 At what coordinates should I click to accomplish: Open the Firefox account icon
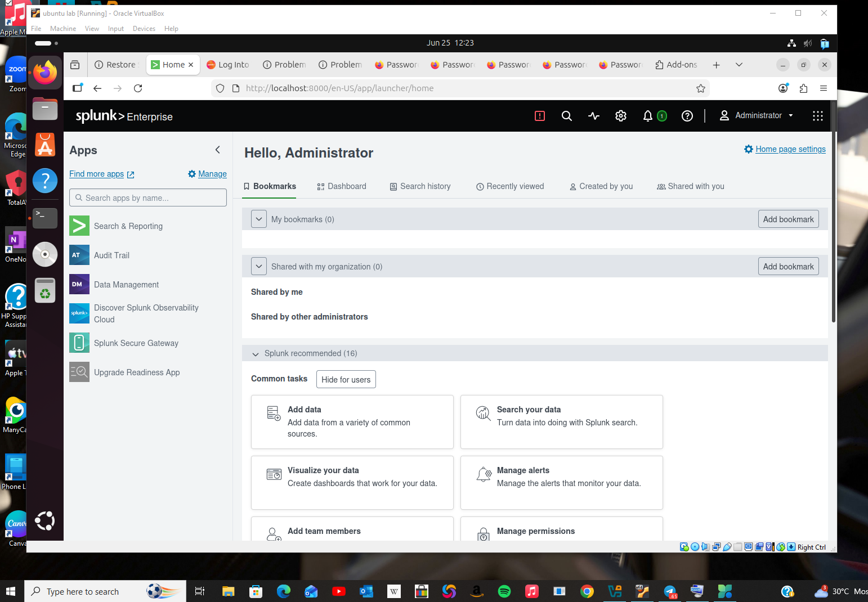tap(783, 88)
